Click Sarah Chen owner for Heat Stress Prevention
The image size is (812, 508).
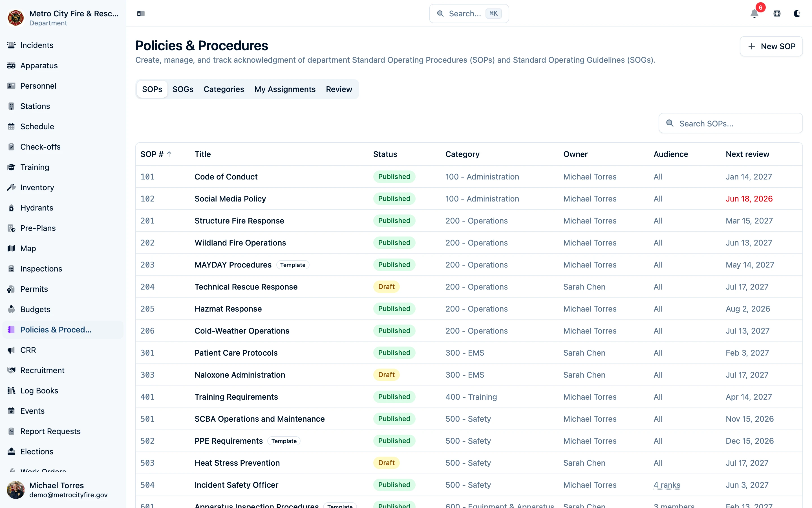click(x=584, y=463)
